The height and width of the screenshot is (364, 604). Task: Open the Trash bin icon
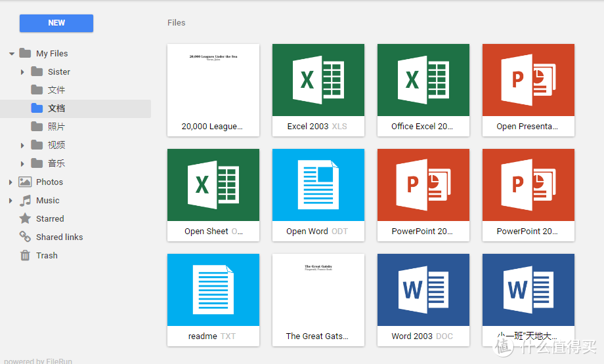tap(25, 255)
